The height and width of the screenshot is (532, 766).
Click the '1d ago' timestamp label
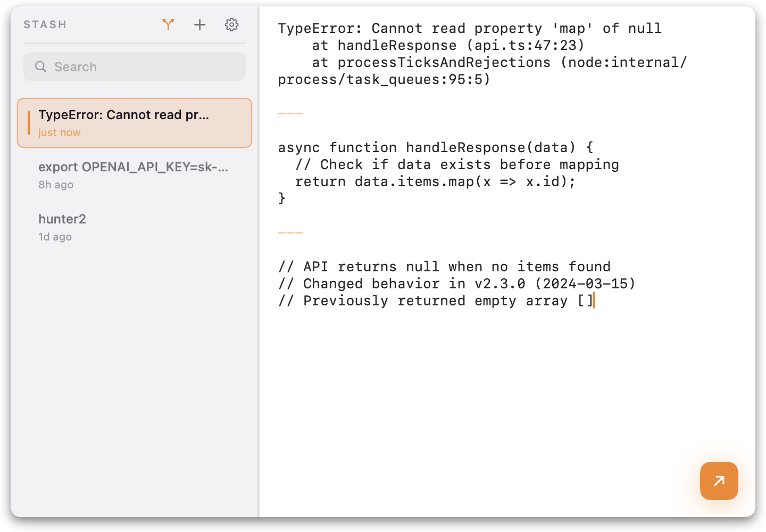click(x=55, y=237)
